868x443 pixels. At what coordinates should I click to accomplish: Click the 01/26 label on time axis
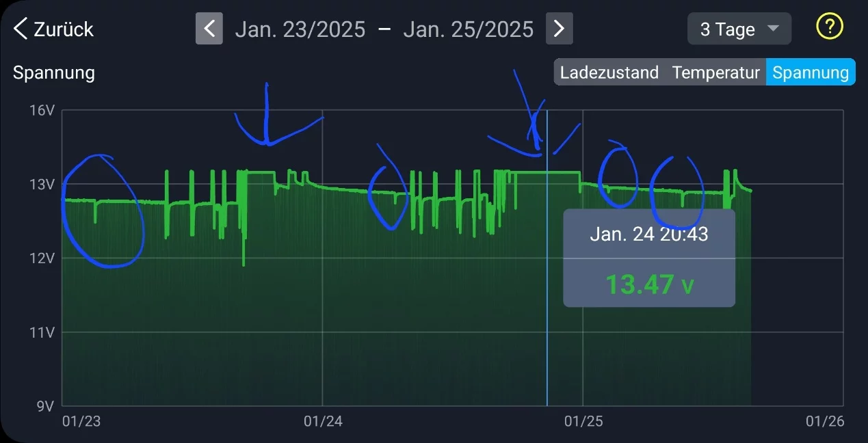tap(826, 422)
